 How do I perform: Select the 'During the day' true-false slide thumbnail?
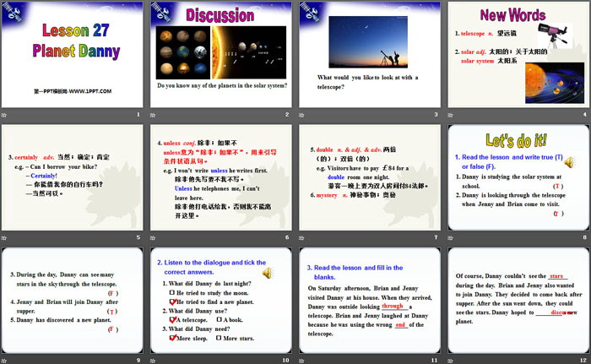pyautogui.click(x=72, y=301)
